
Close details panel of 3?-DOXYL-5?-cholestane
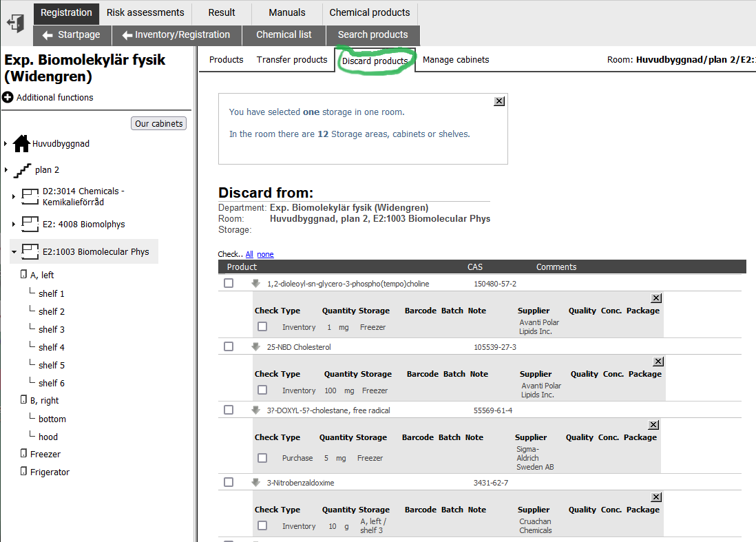tap(653, 425)
